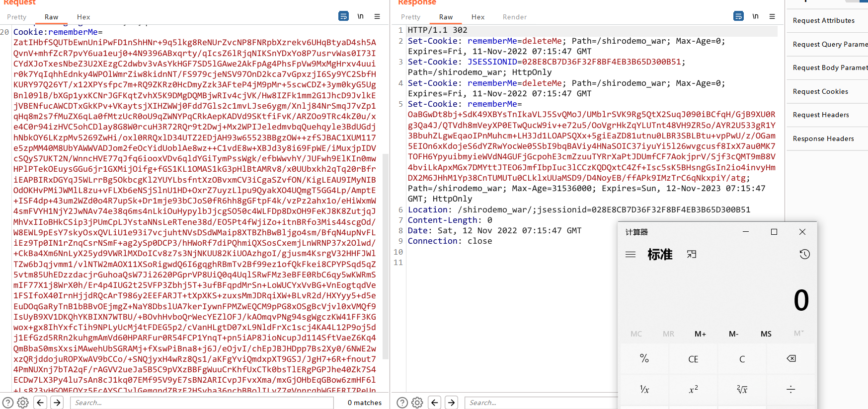Minimize the Calculator window
Viewport: 868px width, 409px height.
pos(746,232)
